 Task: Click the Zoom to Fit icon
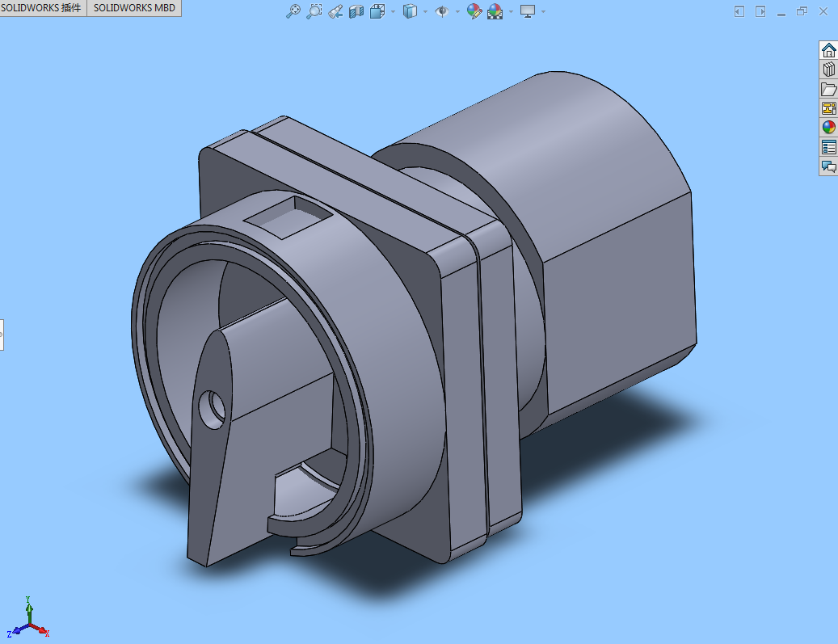tap(294, 11)
